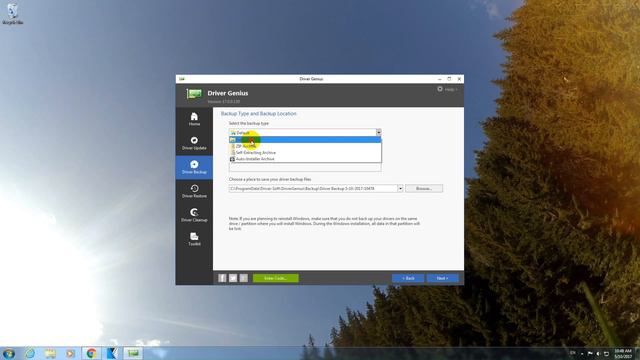This screenshot has width=640, height=360.
Task: Choose Self-Extracting Archive backup type
Action: pyautogui.click(x=305, y=153)
